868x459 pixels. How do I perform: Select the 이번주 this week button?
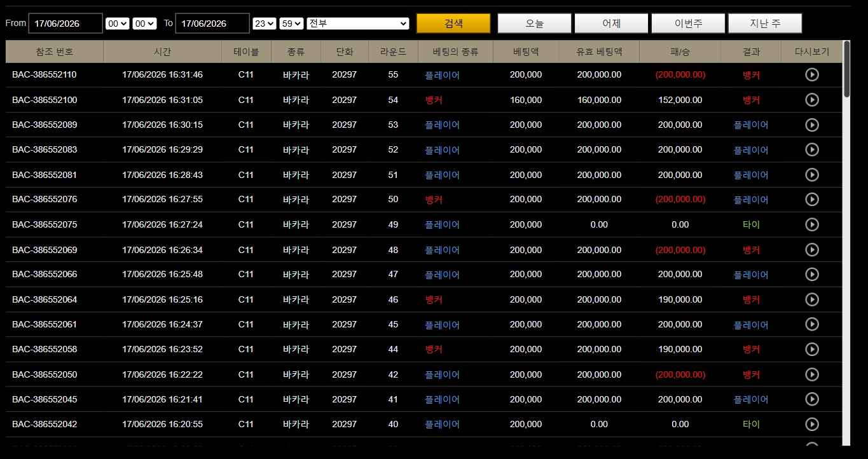tap(688, 24)
